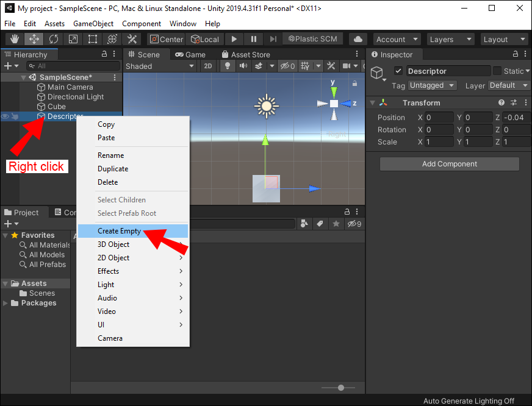The width and height of the screenshot is (532, 406).
Task: Open Plastic SCM panel
Action: [x=313, y=39]
